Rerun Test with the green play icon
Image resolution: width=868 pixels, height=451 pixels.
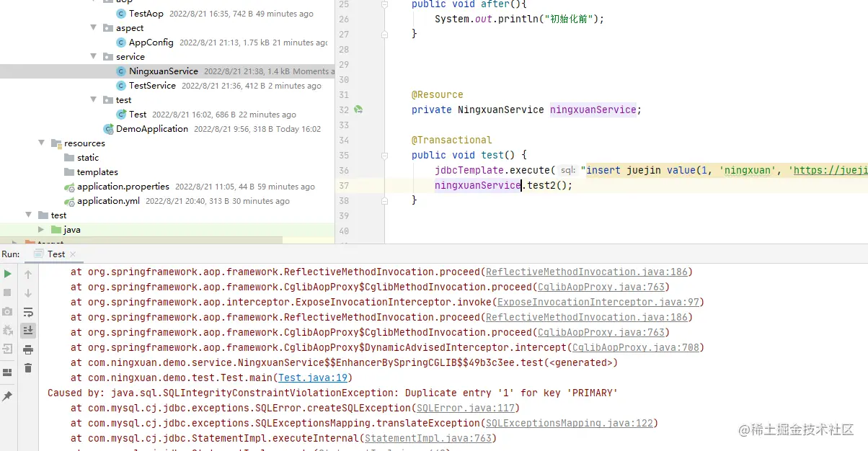click(7, 274)
